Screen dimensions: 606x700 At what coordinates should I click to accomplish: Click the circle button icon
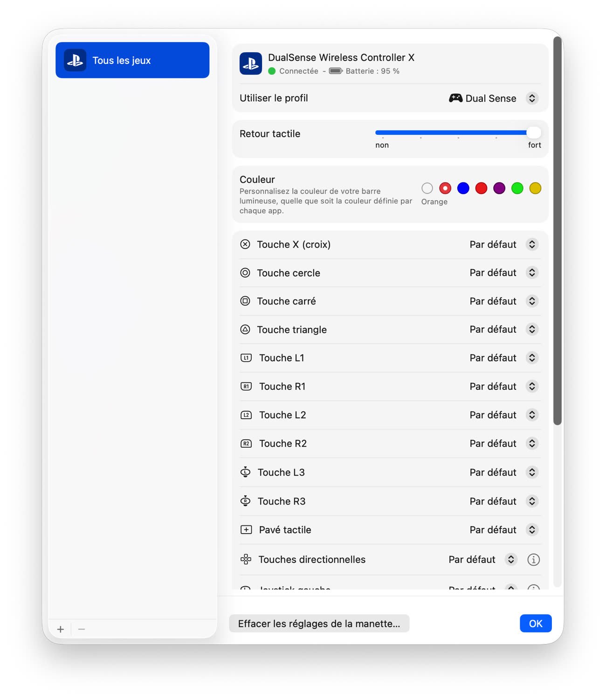click(245, 273)
